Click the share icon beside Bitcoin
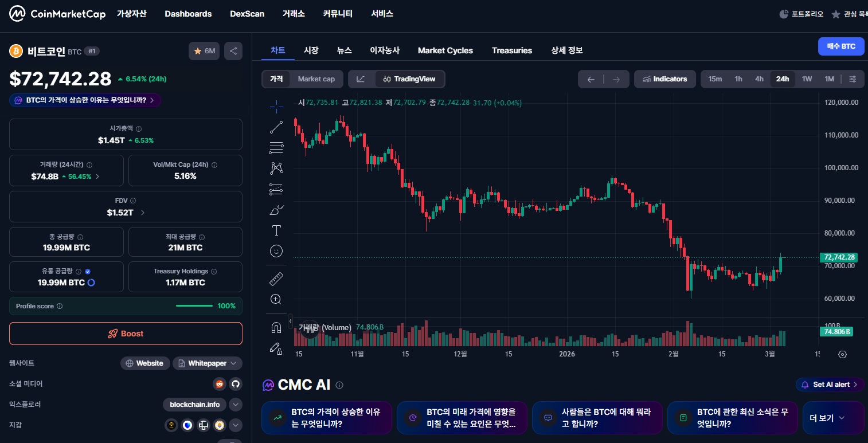 (233, 51)
